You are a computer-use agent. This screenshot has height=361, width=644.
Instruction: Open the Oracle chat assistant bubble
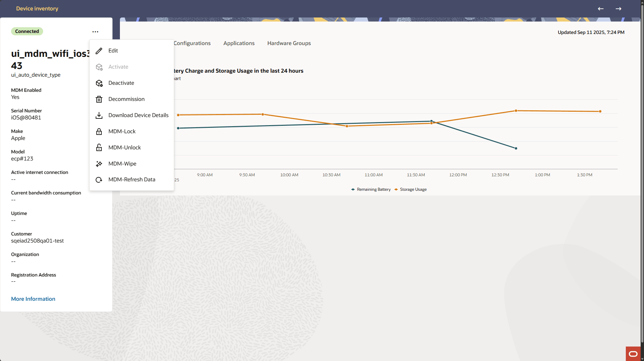tap(633, 353)
